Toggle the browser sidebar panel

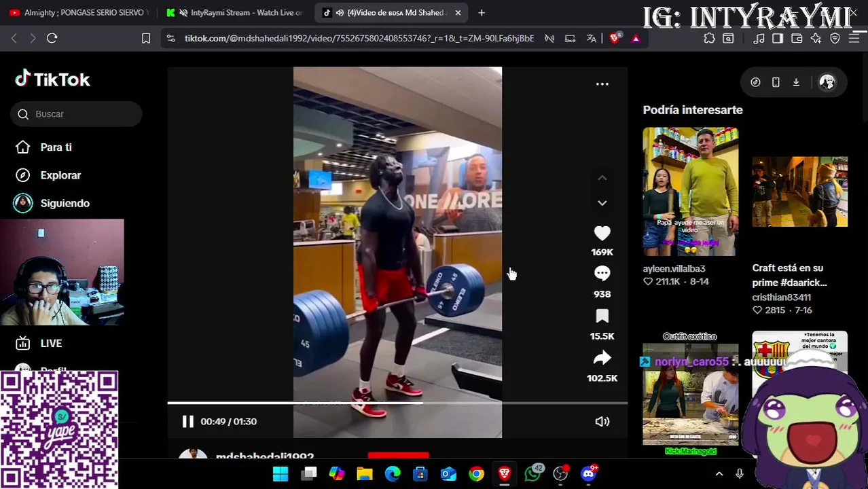[778, 39]
